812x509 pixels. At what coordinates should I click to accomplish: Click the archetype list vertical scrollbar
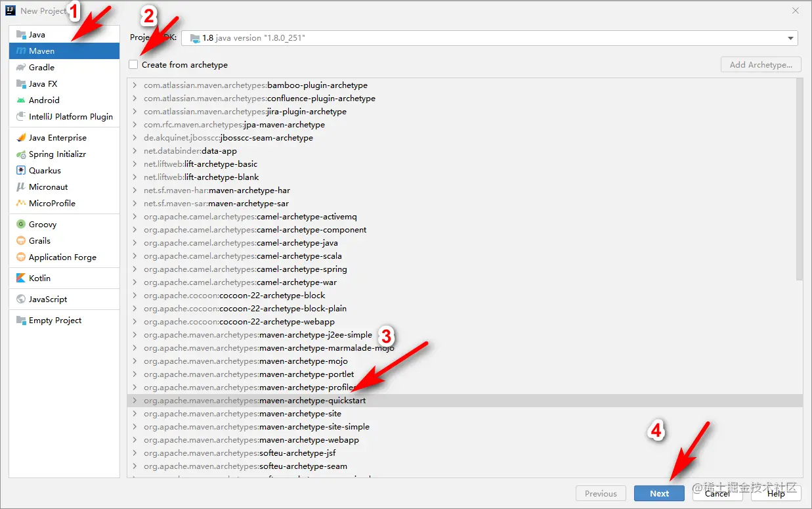pos(799,179)
